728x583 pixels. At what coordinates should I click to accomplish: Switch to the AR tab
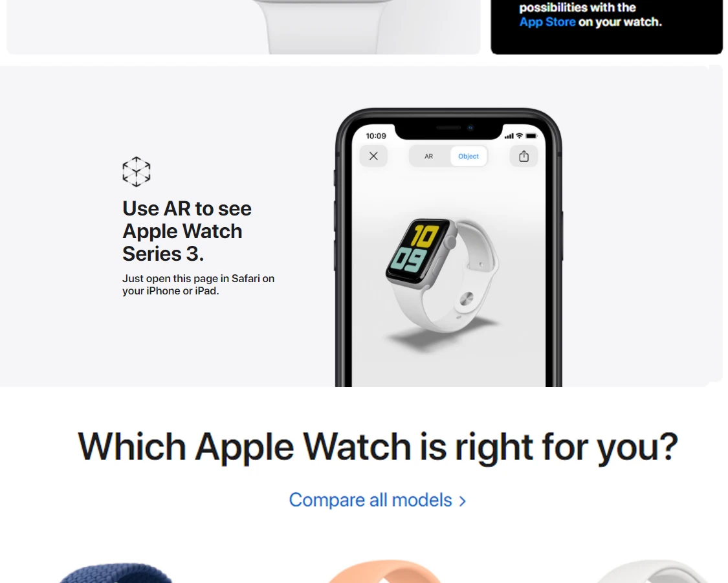[x=428, y=157]
